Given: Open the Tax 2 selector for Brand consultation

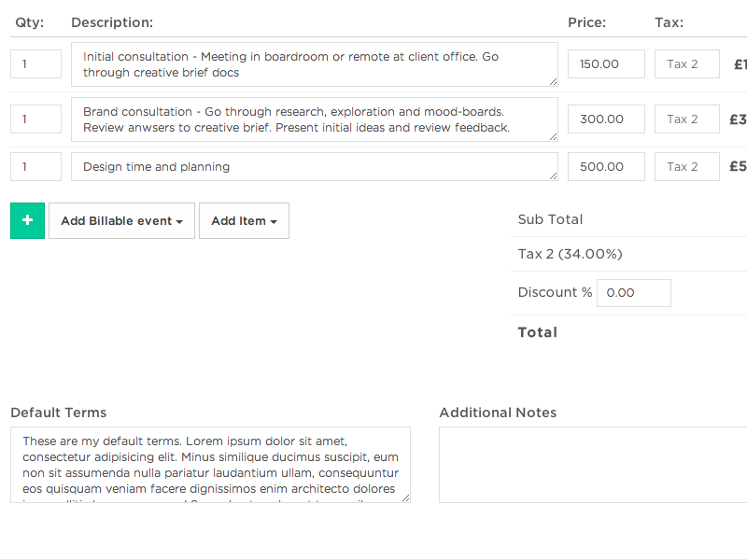Looking at the screenshot, I should (x=686, y=119).
